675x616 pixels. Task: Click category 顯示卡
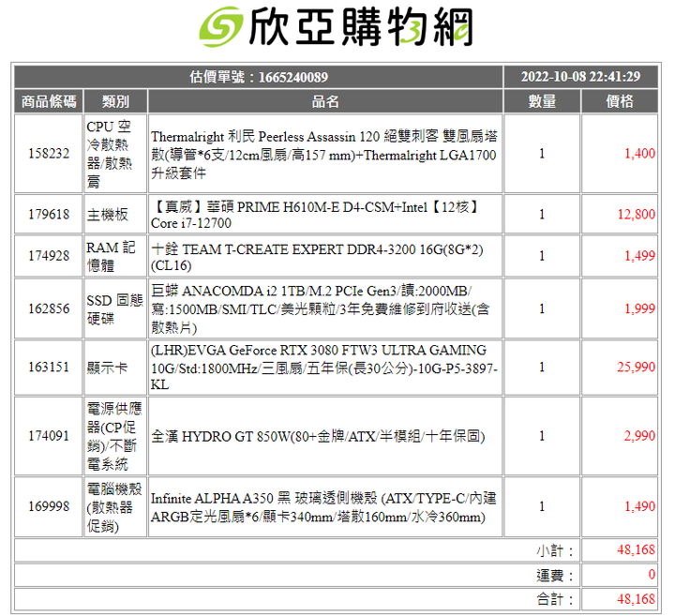[107, 368]
